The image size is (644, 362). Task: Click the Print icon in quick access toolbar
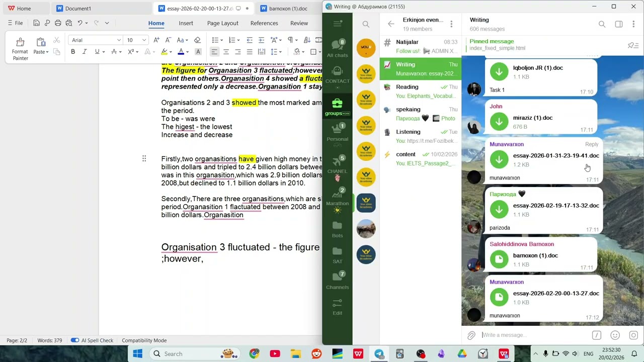[x=58, y=23]
